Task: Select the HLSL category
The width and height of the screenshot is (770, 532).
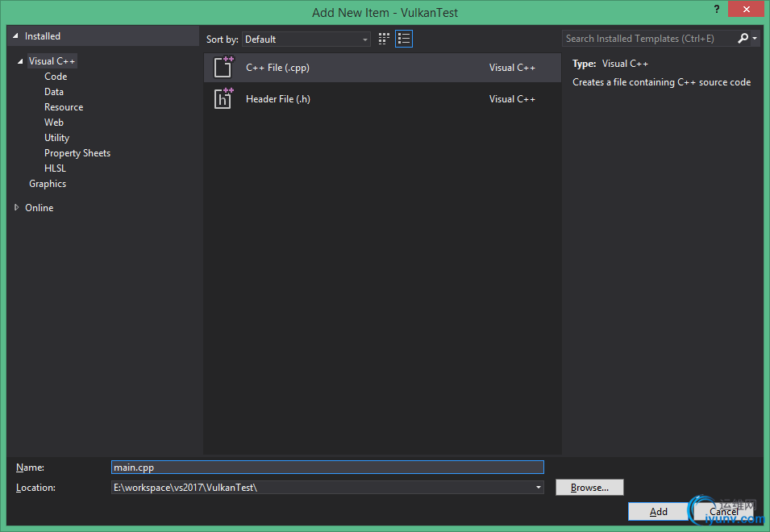Action: point(55,168)
